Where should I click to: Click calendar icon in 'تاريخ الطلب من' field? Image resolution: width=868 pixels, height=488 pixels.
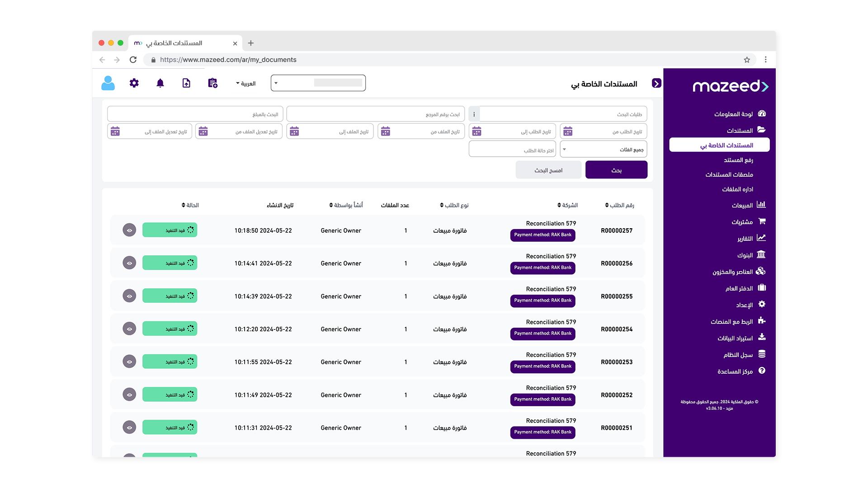tap(568, 131)
